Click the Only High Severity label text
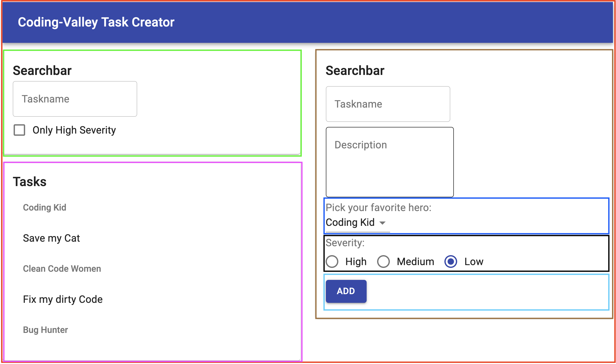The image size is (616, 364). (x=74, y=130)
